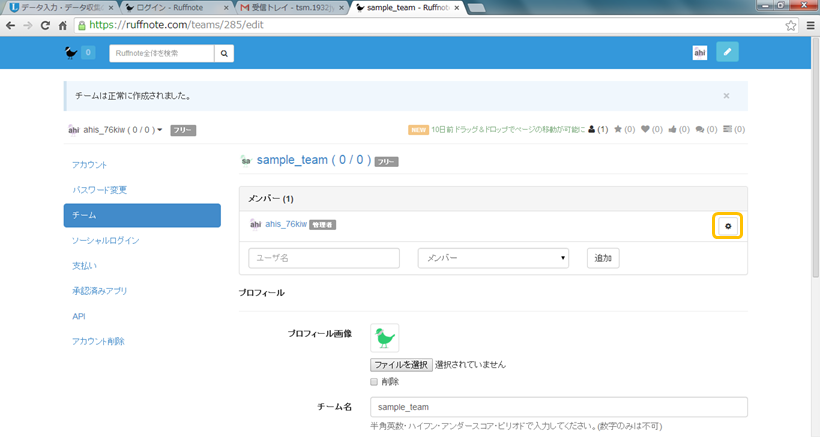Open the Chrome menu button
Screen dimensions: 820x437
[809, 25]
